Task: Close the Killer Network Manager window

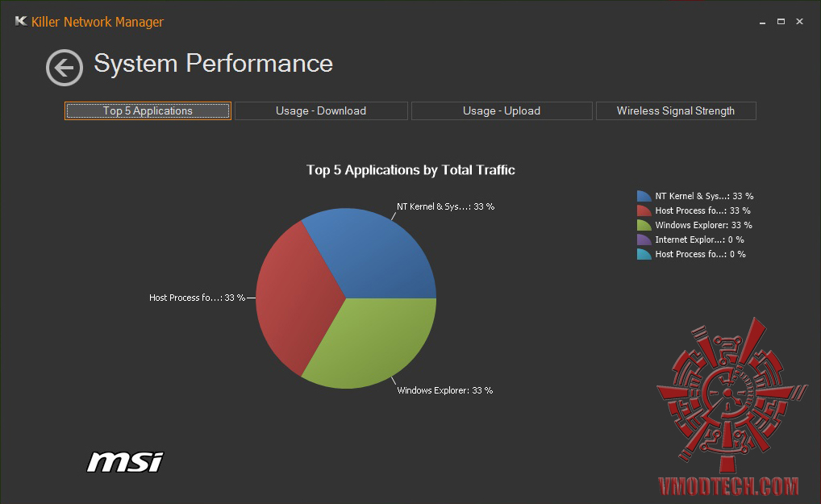Action: point(799,22)
